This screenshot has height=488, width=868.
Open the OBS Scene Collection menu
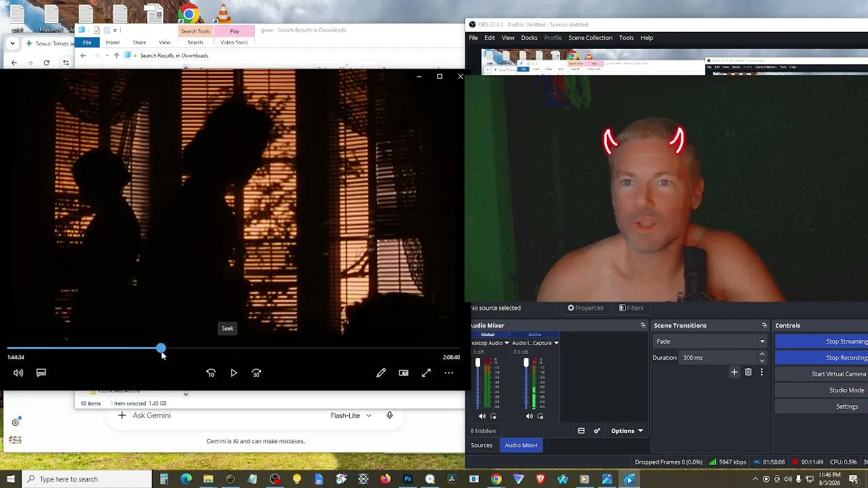pos(590,38)
